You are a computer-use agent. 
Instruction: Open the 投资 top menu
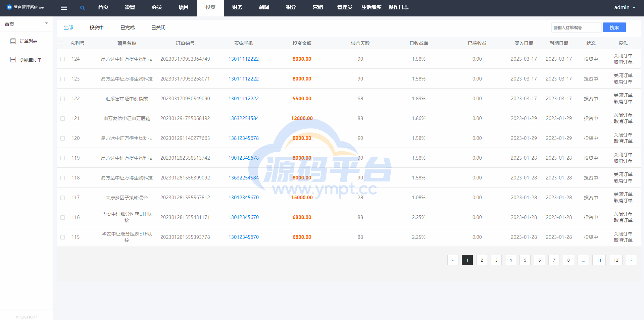pyautogui.click(x=210, y=7)
